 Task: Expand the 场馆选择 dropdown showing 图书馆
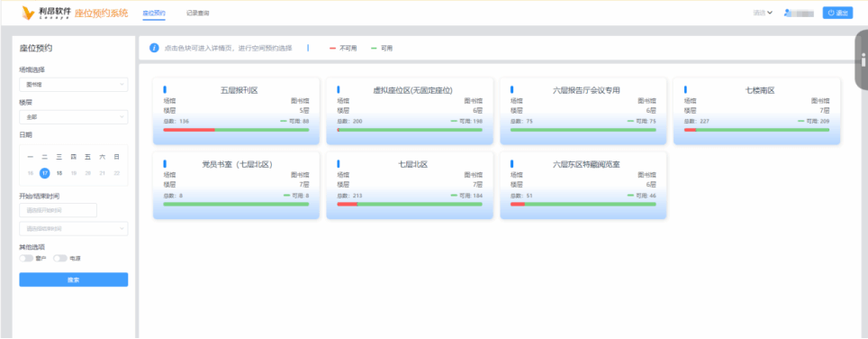(x=74, y=85)
